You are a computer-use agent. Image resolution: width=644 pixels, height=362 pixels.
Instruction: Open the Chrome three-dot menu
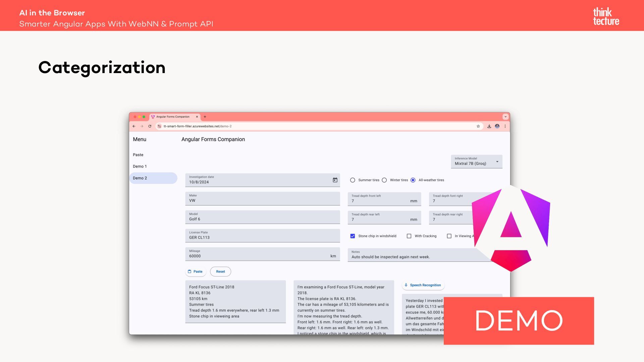505,126
